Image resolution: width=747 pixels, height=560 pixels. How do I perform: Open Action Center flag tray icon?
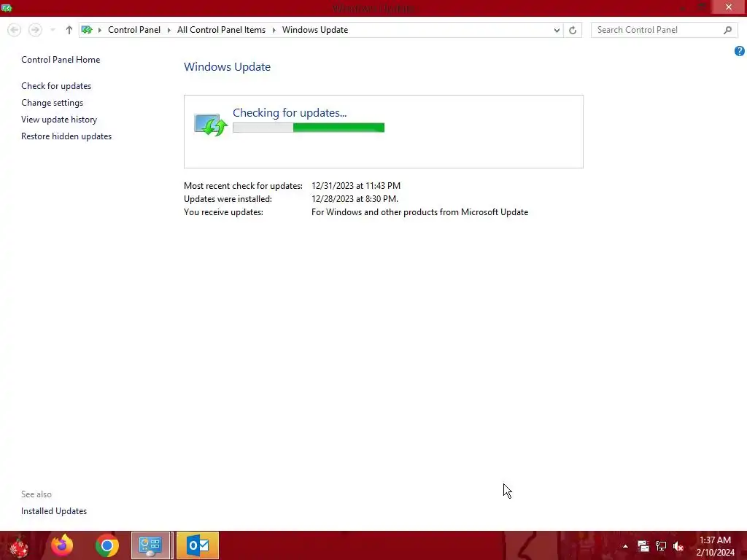[643, 546]
